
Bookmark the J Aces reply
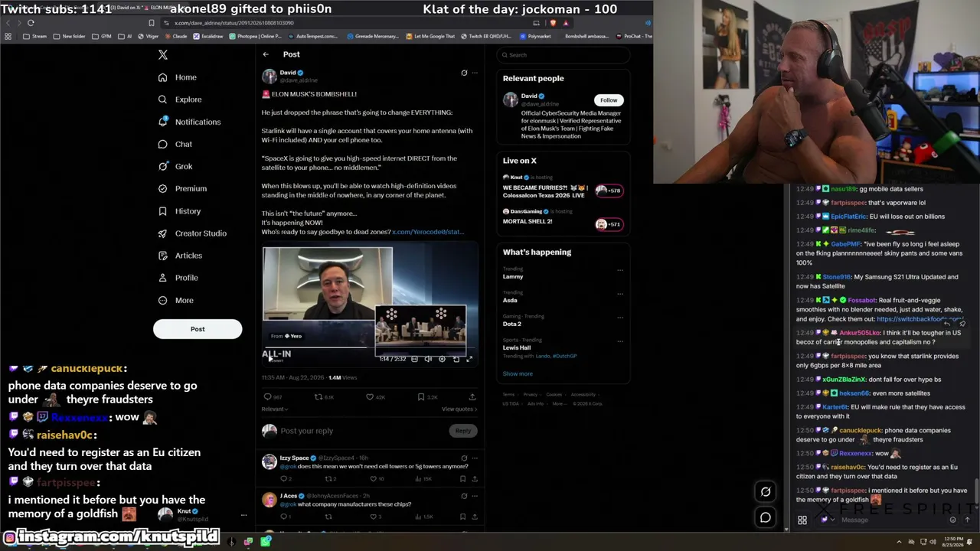click(462, 517)
